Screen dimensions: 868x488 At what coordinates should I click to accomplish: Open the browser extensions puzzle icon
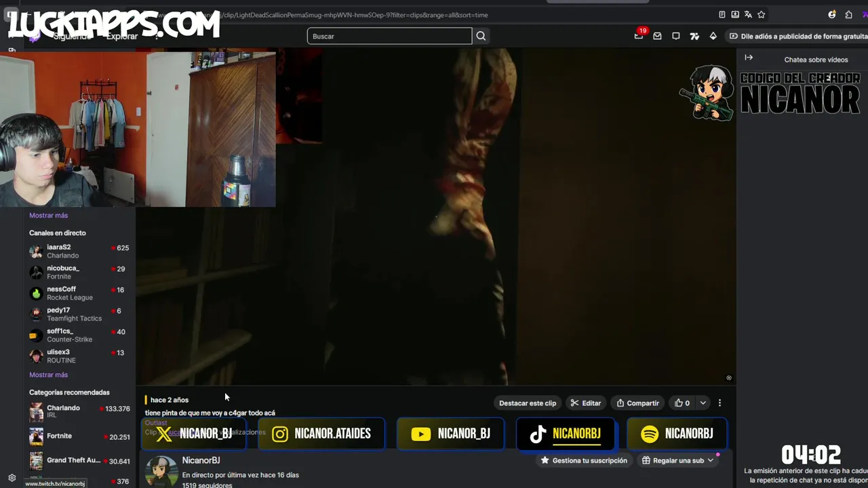tap(848, 14)
